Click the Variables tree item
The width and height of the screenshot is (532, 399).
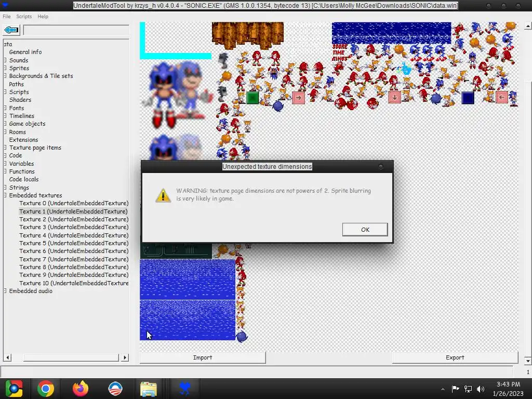tap(21, 164)
